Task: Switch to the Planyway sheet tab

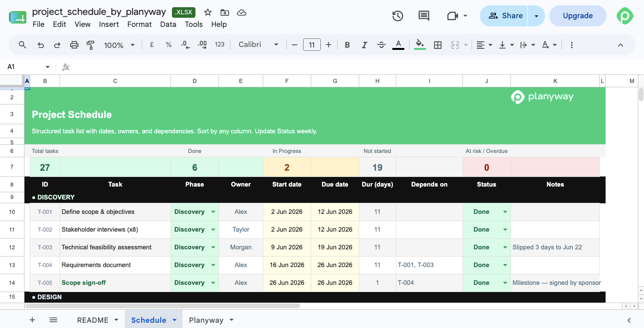Action: coord(206,320)
